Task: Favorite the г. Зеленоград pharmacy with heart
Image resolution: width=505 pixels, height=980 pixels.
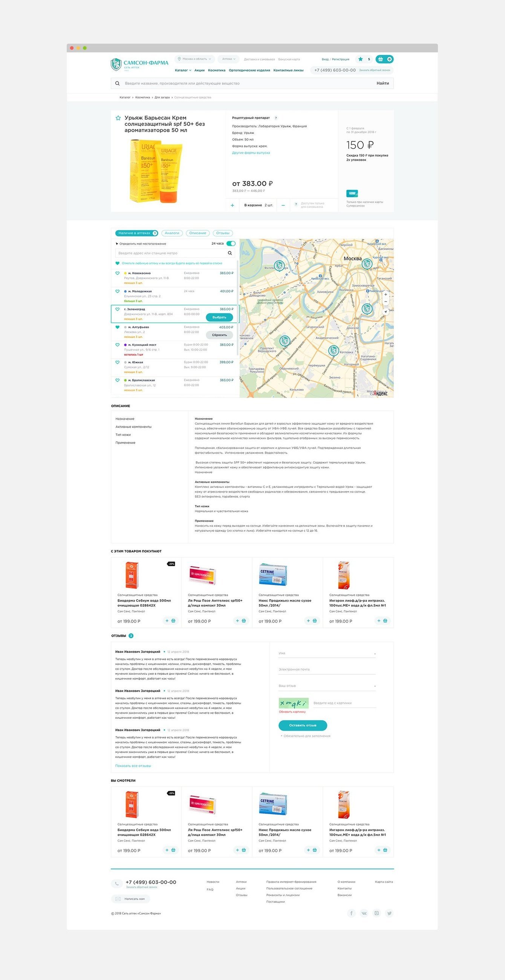Action: [x=118, y=309]
